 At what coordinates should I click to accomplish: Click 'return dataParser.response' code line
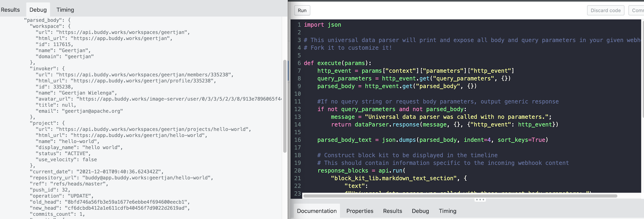(x=445, y=124)
